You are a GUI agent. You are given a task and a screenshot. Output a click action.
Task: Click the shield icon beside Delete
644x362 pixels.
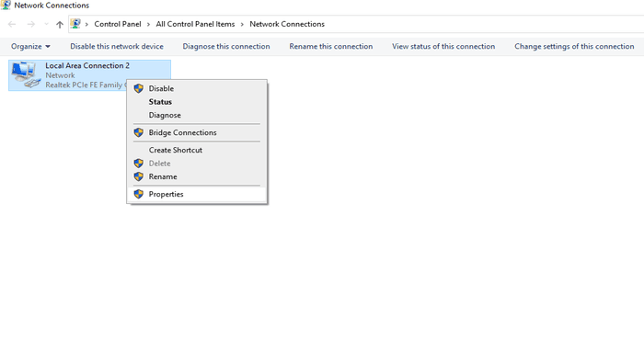coord(139,164)
